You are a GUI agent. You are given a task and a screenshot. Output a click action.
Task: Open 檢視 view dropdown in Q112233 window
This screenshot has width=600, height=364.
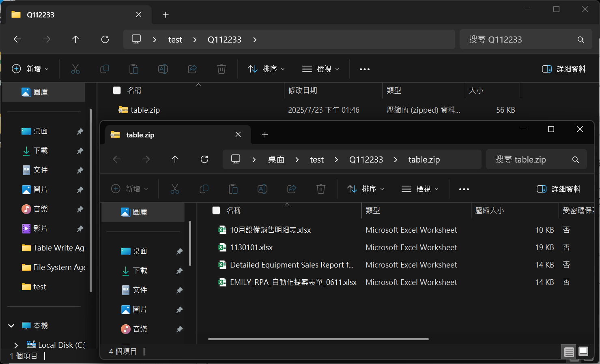tap(320, 69)
